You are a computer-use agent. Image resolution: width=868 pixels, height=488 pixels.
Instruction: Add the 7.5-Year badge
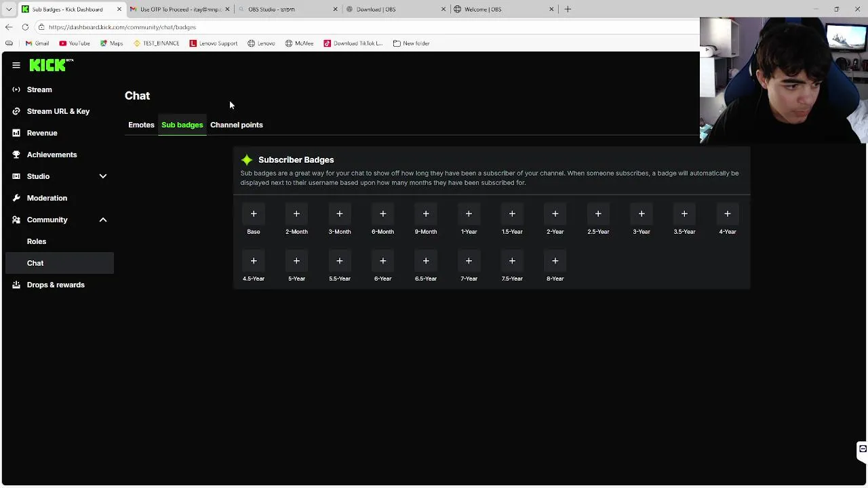click(512, 261)
